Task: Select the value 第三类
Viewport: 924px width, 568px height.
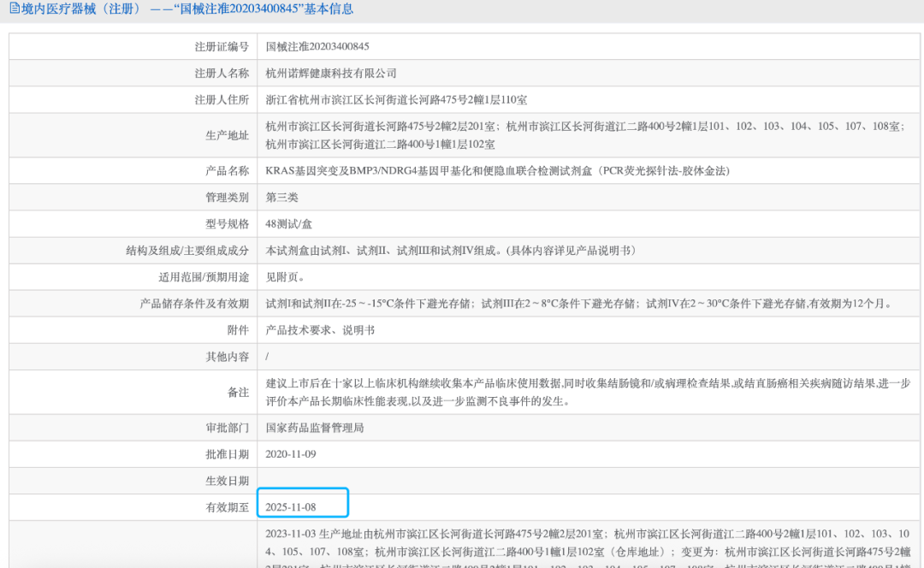Action: point(281,198)
